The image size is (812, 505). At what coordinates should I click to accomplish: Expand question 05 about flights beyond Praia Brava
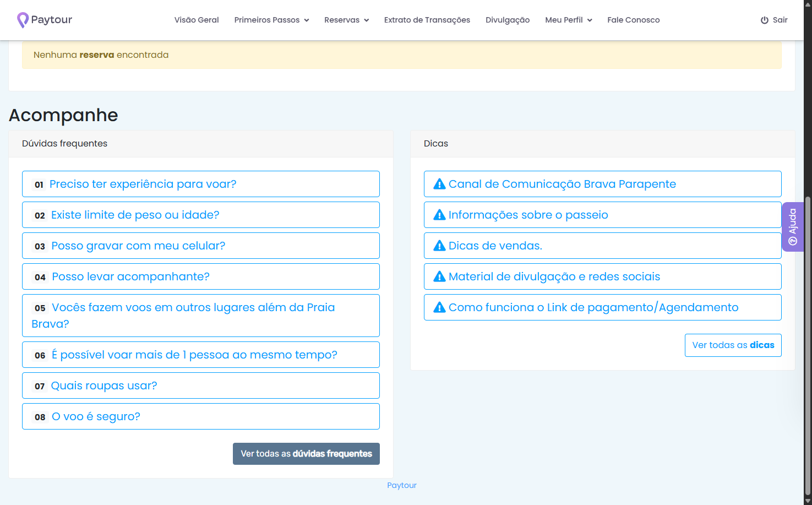[201, 316]
